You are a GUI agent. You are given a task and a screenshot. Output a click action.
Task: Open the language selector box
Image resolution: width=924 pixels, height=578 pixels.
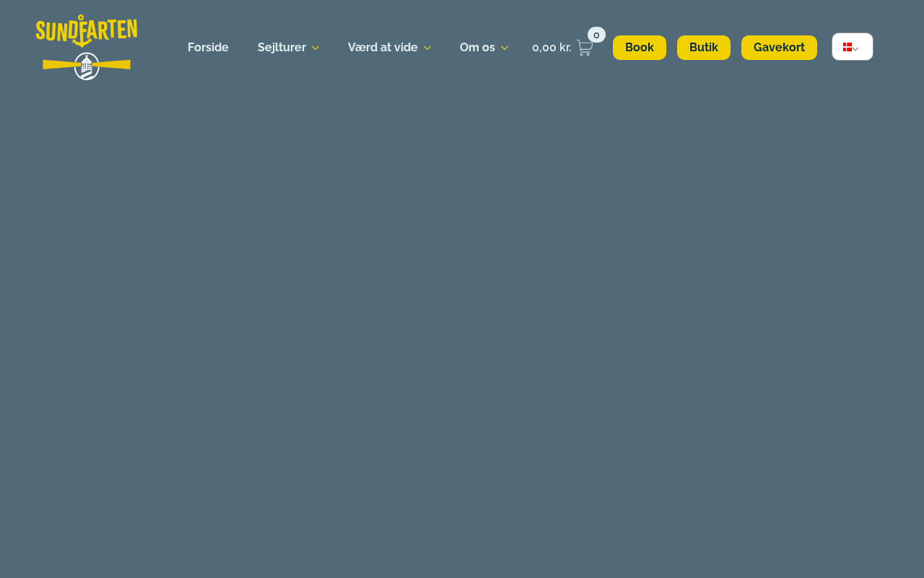tap(853, 47)
